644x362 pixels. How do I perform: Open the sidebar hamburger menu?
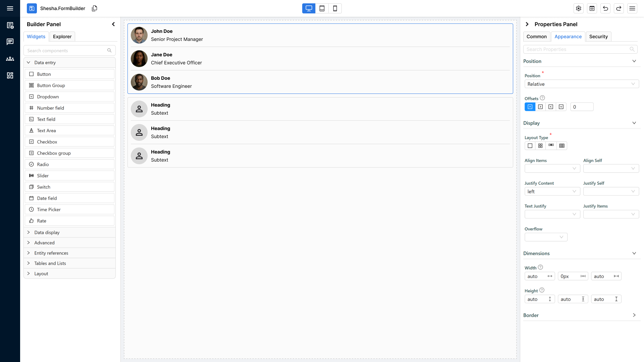[10, 8]
